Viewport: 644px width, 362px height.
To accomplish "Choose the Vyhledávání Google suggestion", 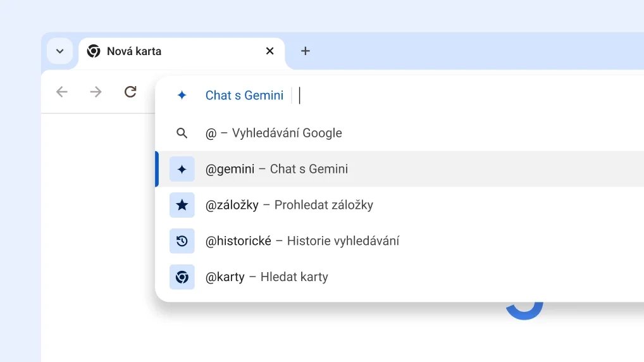I will [274, 133].
